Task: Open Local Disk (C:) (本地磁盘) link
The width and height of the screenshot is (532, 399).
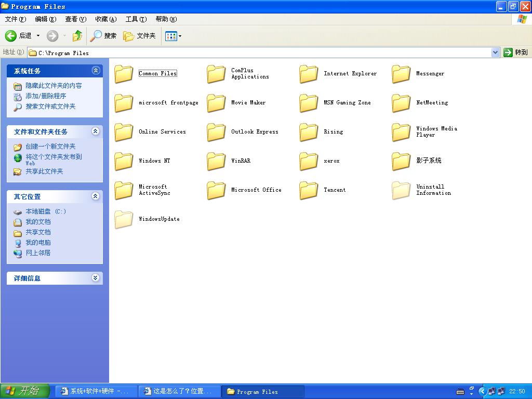Action: (46, 211)
